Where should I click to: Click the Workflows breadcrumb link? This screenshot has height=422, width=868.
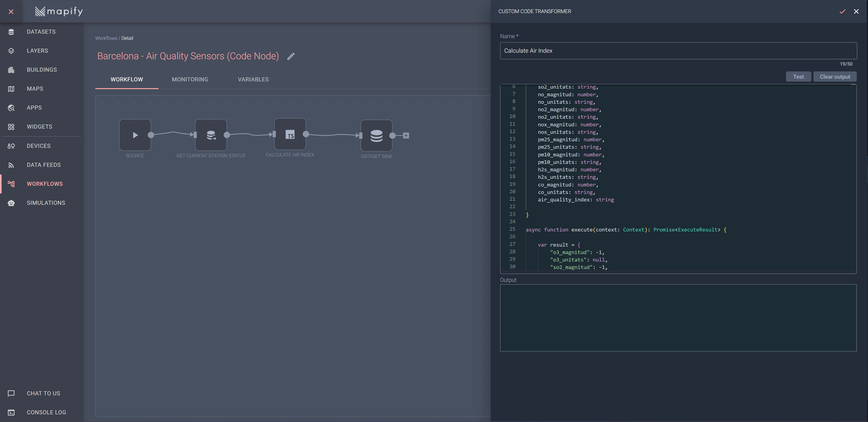coord(106,38)
